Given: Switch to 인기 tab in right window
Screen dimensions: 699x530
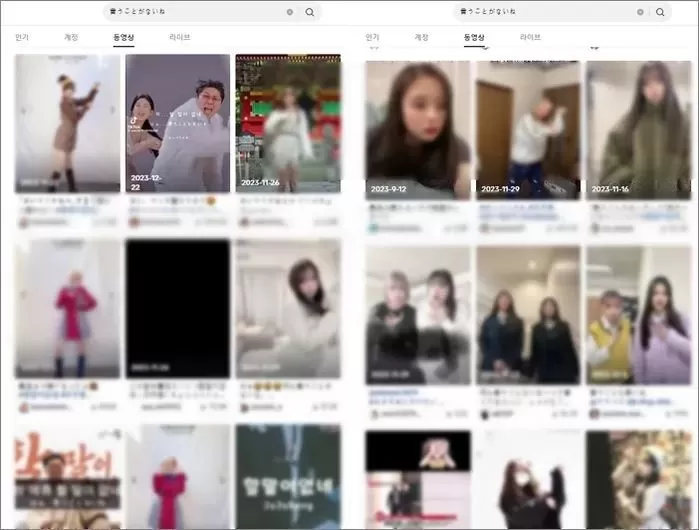Looking at the screenshot, I should coord(372,37).
